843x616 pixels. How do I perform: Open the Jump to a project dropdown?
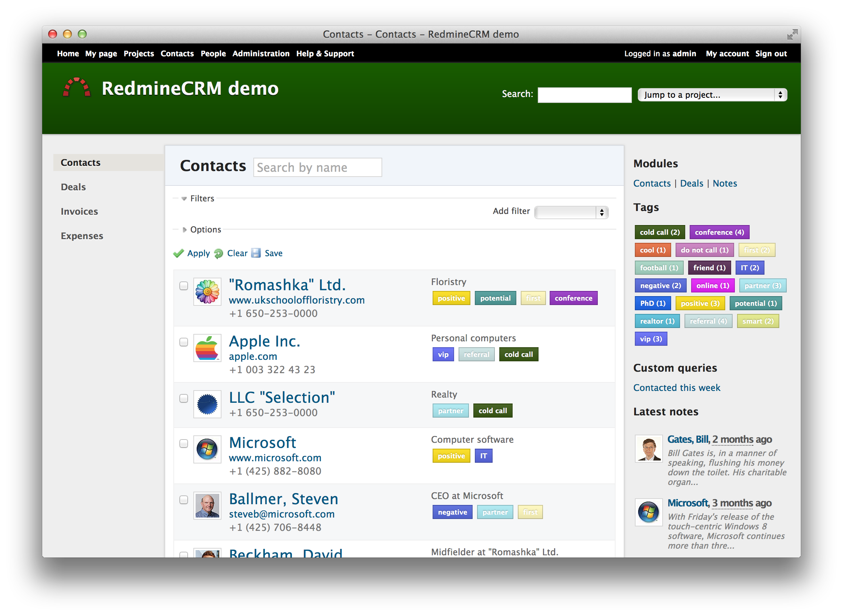pyautogui.click(x=712, y=95)
